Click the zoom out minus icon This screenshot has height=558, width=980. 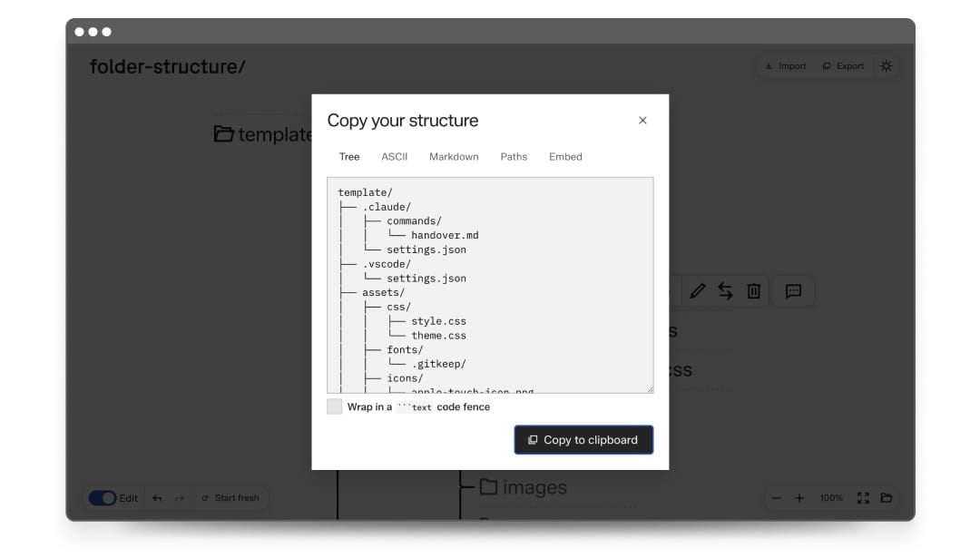pyautogui.click(x=776, y=498)
